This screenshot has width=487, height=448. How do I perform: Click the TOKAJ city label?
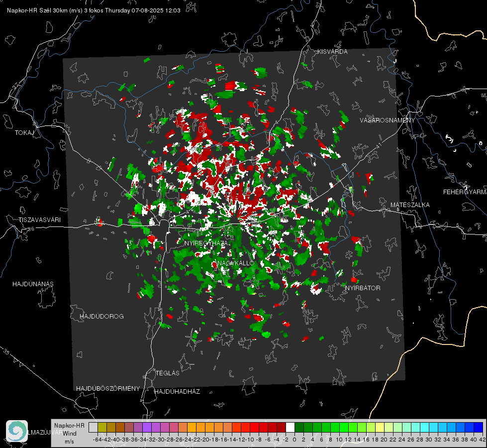tap(24, 133)
